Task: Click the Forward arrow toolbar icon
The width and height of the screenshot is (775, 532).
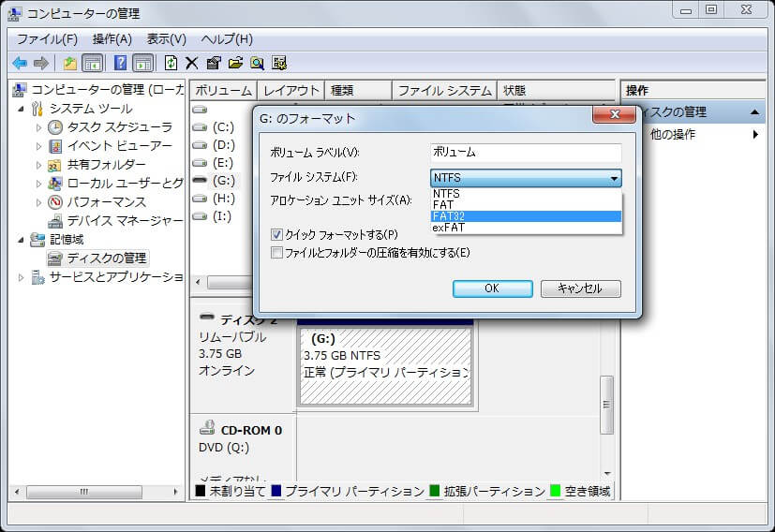Action: pyautogui.click(x=41, y=64)
